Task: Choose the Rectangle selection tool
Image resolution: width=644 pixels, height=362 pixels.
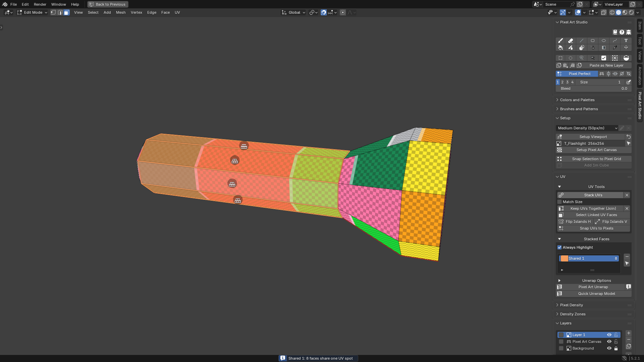Action: tap(560, 58)
